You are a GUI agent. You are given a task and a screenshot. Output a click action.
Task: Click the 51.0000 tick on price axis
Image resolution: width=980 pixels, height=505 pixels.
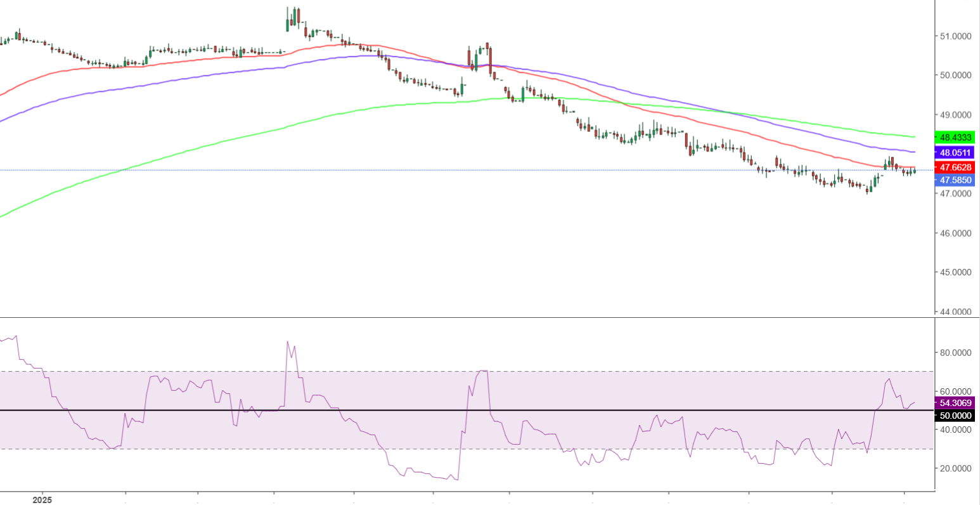click(x=956, y=36)
